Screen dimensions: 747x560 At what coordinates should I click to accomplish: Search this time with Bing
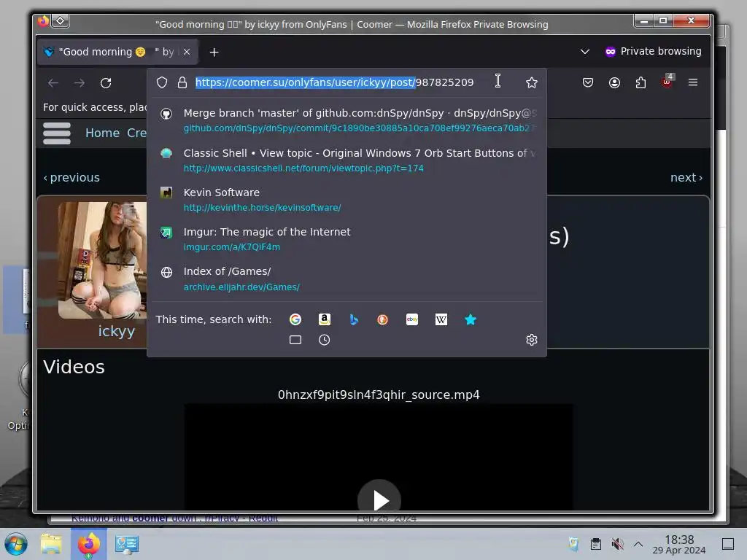pos(354,319)
